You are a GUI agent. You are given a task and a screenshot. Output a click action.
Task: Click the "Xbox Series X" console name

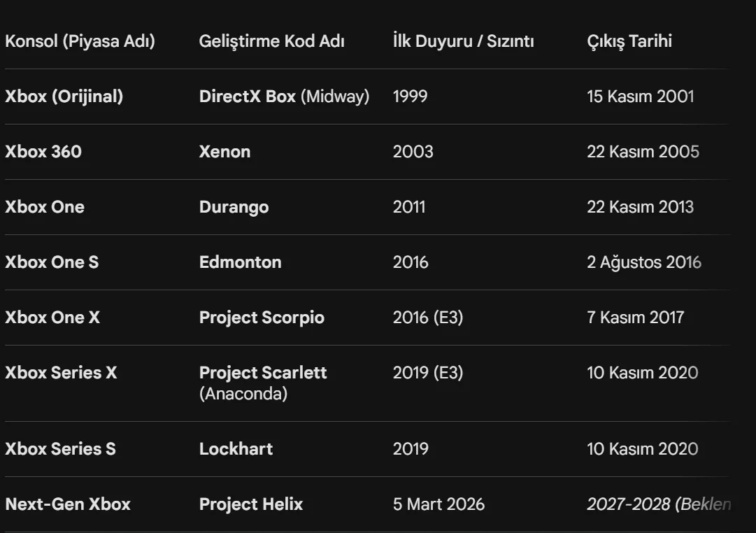tap(61, 373)
